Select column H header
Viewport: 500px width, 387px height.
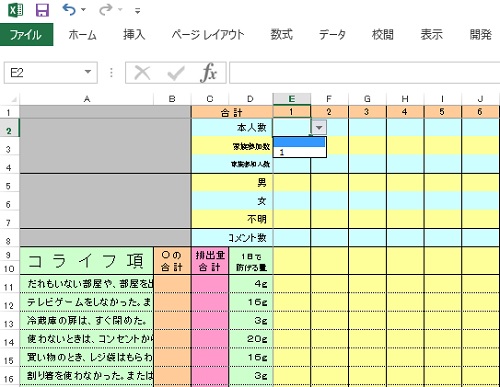[x=405, y=99]
